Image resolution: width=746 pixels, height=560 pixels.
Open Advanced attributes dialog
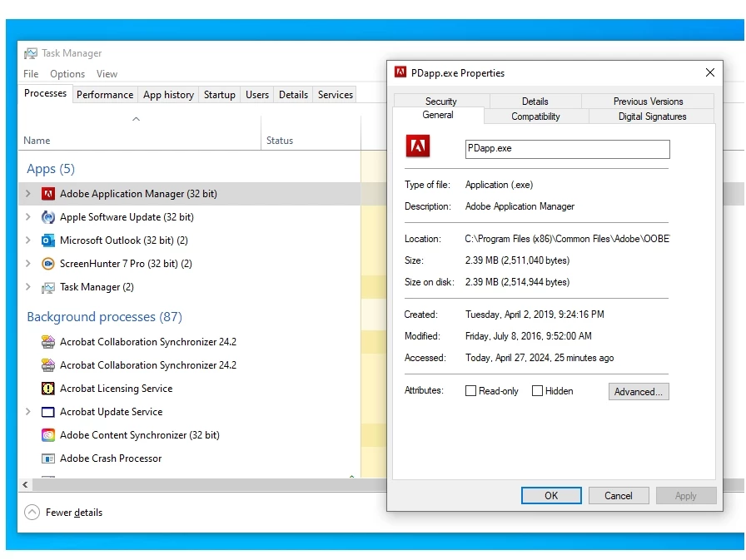point(639,391)
